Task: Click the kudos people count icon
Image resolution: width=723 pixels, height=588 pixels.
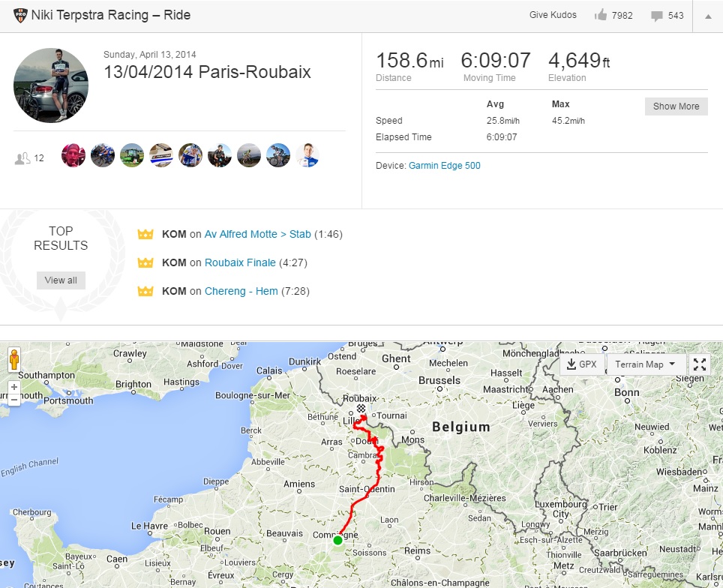Action: click(22, 158)
